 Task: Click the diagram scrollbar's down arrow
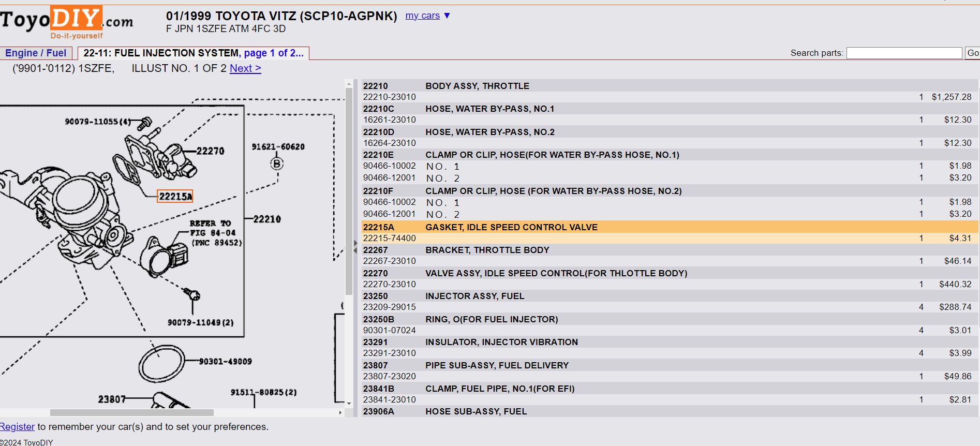click(349, 404)
